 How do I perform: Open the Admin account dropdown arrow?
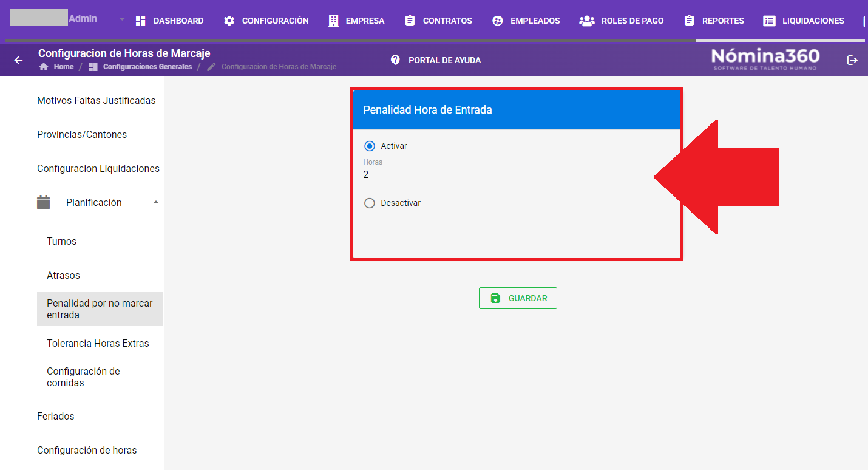click(x=122, y=19)
